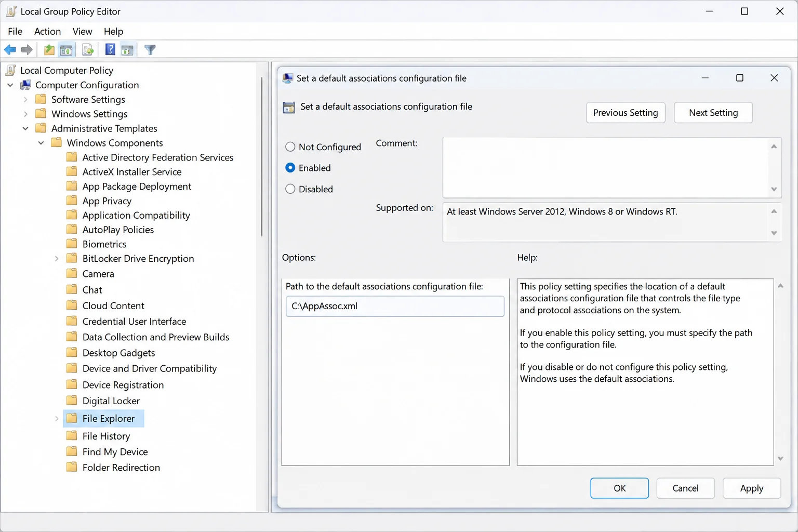Click the Camera folder icon in the tree
The image size is (798, 532).
click(72, 274)
